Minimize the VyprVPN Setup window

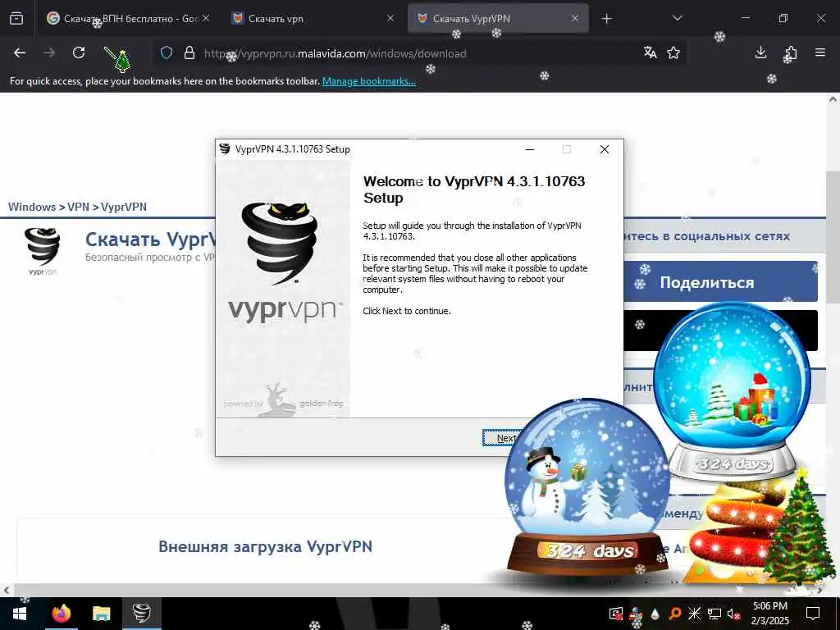[x=530, y=149]
